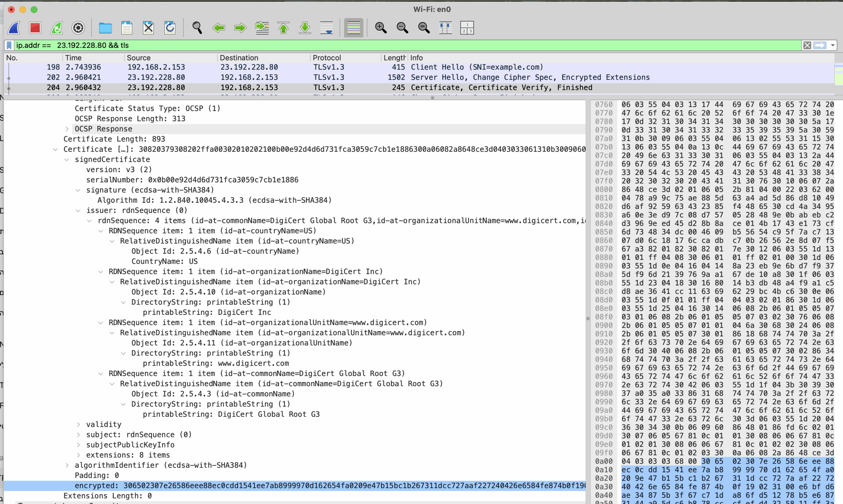Open capture options gear icon
Screen dimensions: 843x504
point(78,28)
